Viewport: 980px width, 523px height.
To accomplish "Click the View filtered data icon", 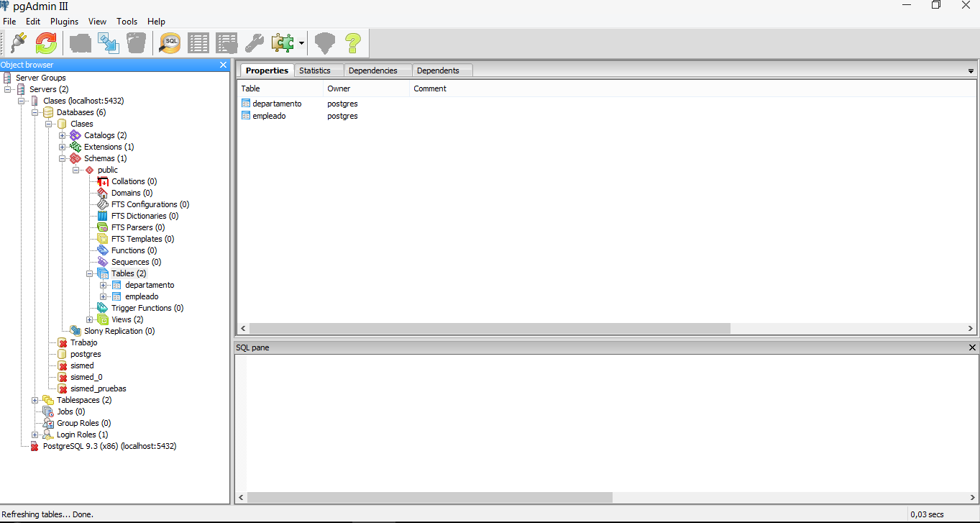I will pyautogui.click(x=226, y=43).
